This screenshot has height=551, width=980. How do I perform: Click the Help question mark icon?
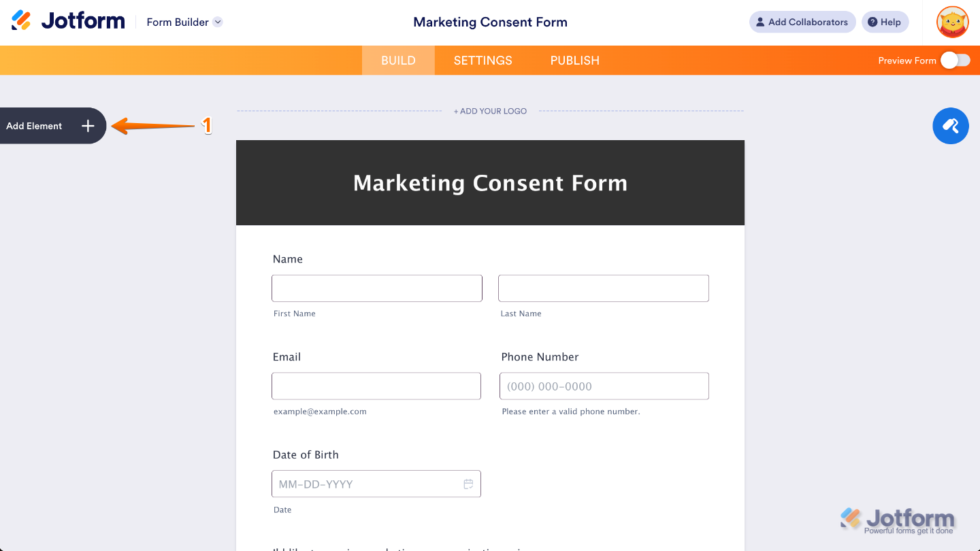tap(874, 22)
